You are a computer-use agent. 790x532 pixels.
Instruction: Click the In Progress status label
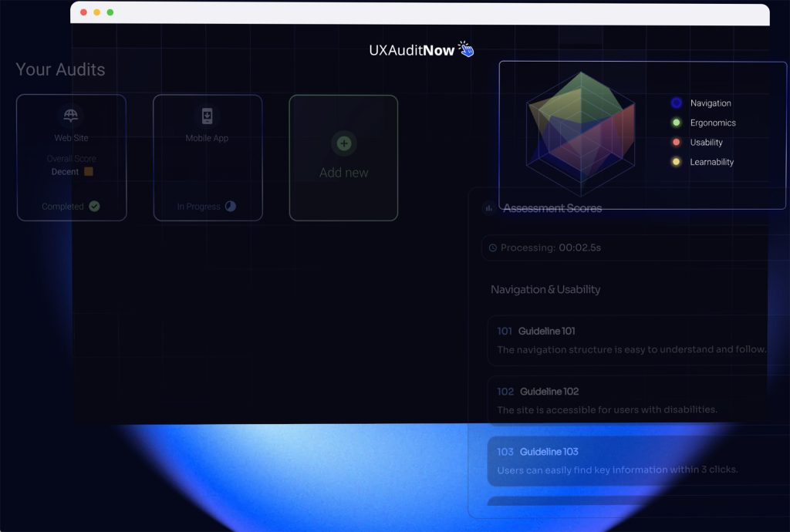tap(198, 207)
